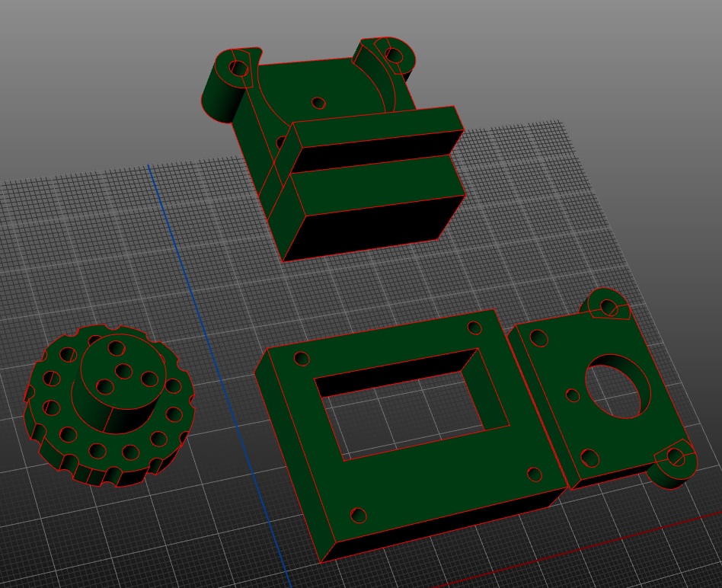The image size is (722, 588).
Task: Click the frame's bottom-right corner screw hole
Action: point(535,475)
